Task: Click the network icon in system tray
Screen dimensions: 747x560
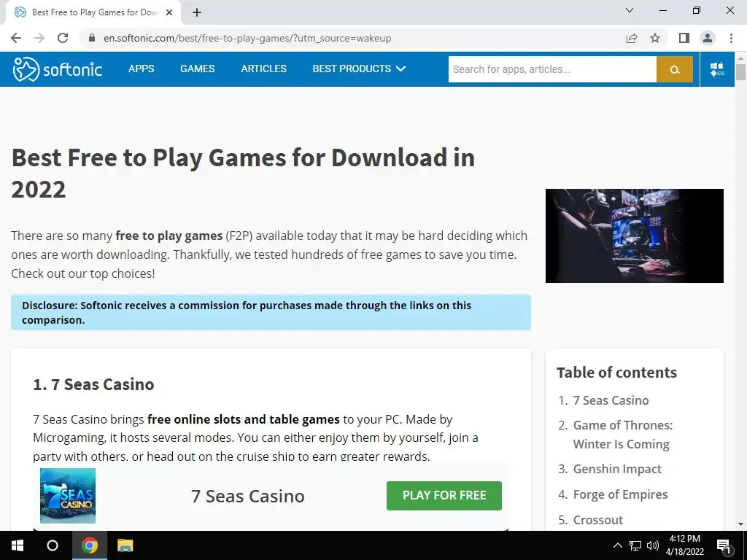Action: (x=635, y=545)
